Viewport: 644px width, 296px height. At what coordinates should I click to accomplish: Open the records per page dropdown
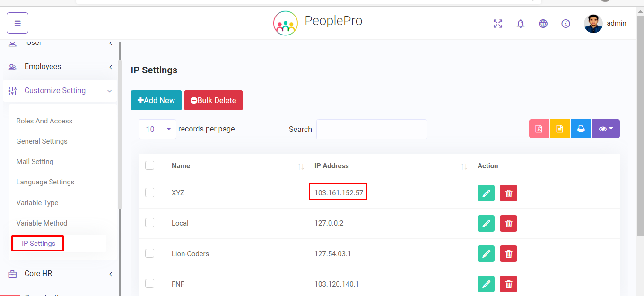click(x=157, y=129)
